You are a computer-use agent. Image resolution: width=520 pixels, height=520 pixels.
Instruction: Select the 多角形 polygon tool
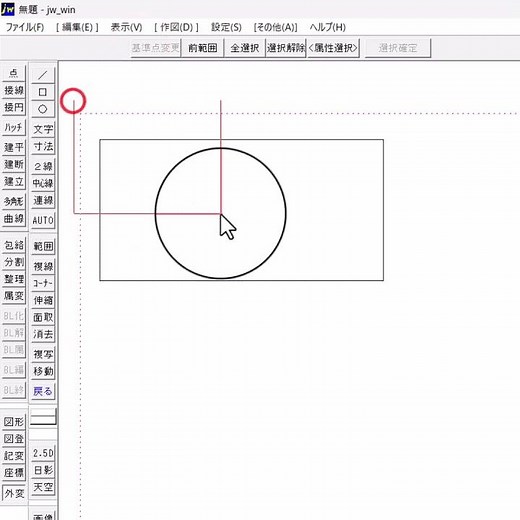[14, 201]
